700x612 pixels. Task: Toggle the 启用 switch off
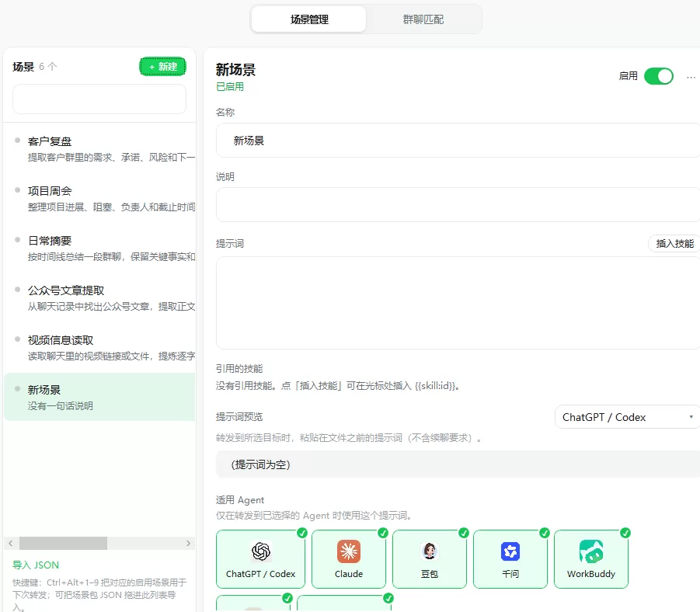tap(659, 76)
